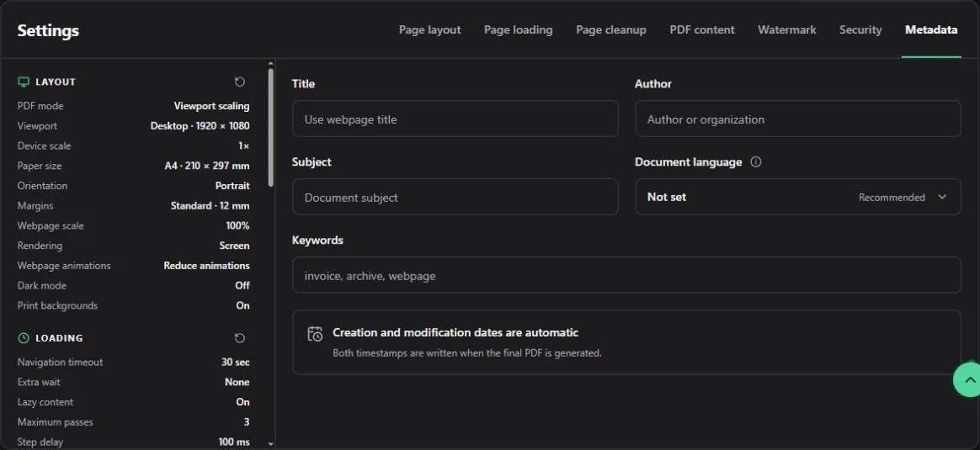Open the Page cleanup tab

[611, 29]
